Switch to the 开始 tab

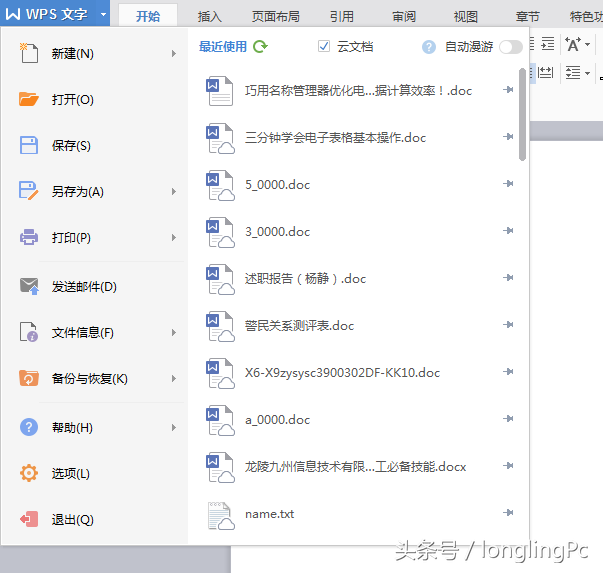(x=148, y=16)
